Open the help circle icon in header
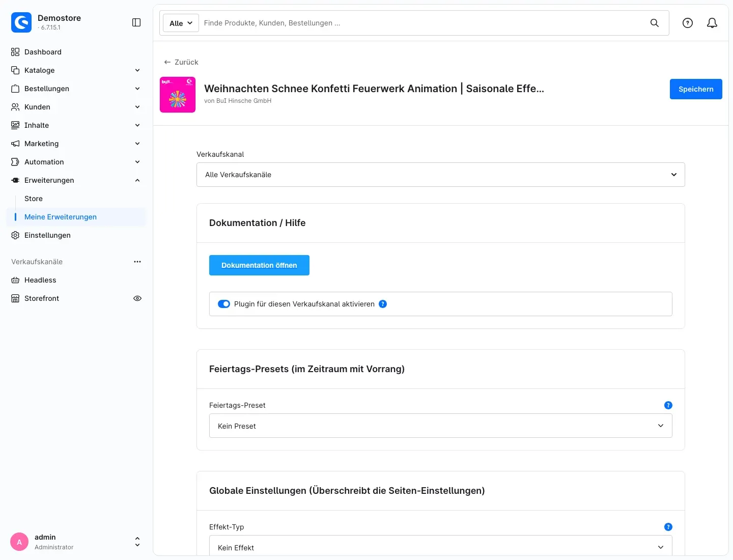The image size is (733, 560). 688,23
